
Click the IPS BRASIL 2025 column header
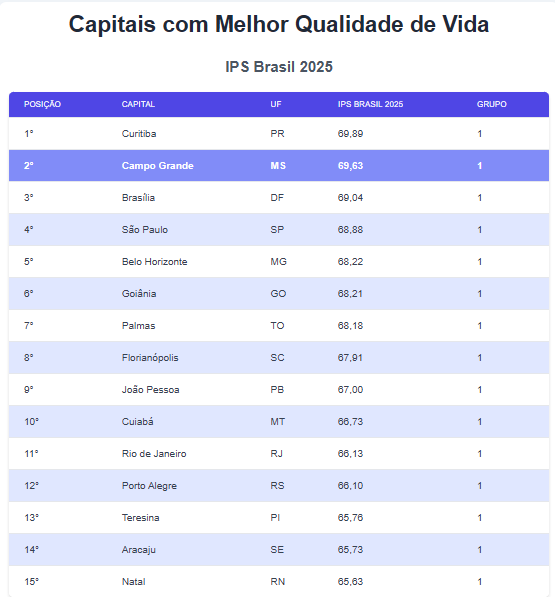(370, 104)
